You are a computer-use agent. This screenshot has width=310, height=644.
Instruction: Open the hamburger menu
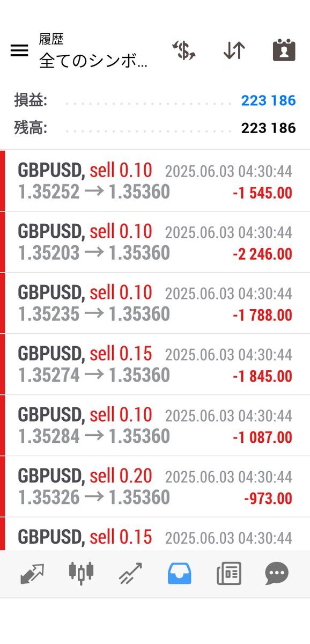pyautogui.click(x=19, y=50)
